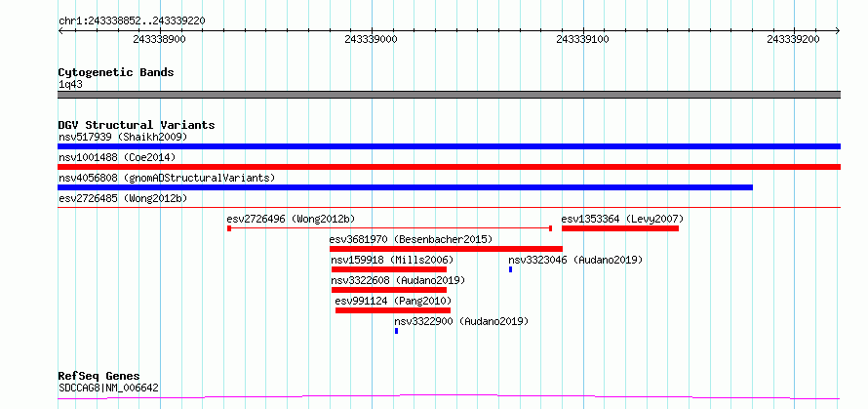Select the SDCCAG8 gene magenta track line
The width and height of the screenshot is (868, 409).
pyautogui.click(x=449, y=397)
